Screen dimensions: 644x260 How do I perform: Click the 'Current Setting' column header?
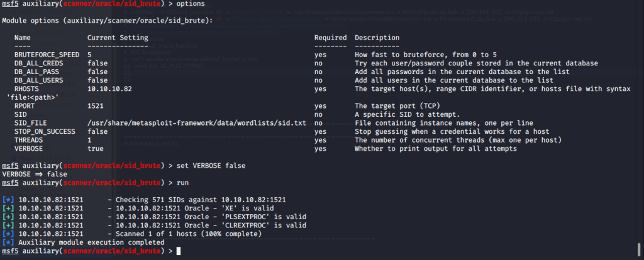pyautogui.click(x=118, y=38)
